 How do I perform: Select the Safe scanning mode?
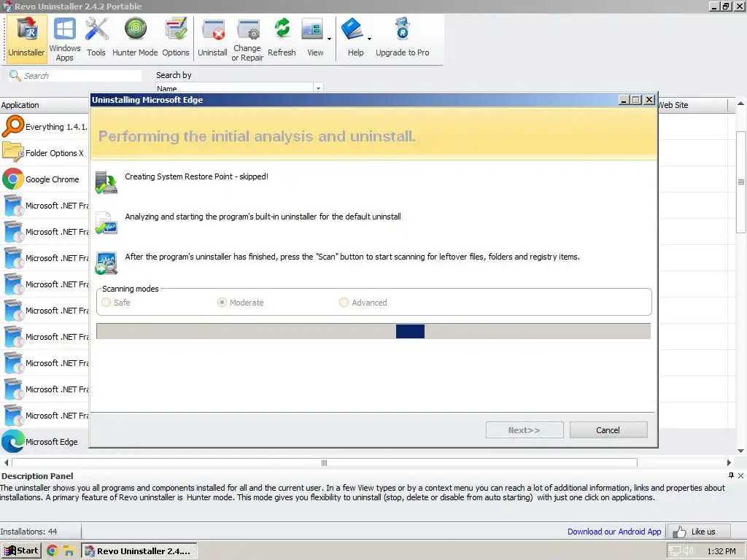pyautogui.click(x=116, y=303)
